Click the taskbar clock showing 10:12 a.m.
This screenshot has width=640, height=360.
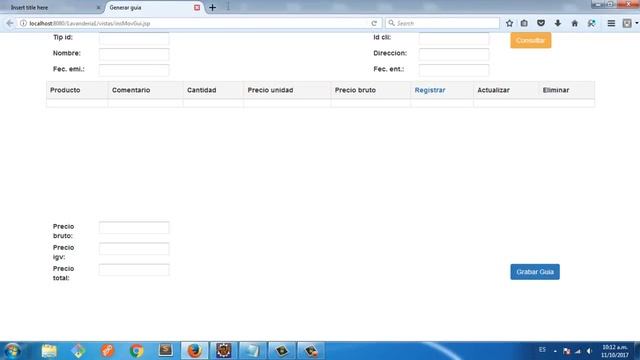[x=615, y=351]
